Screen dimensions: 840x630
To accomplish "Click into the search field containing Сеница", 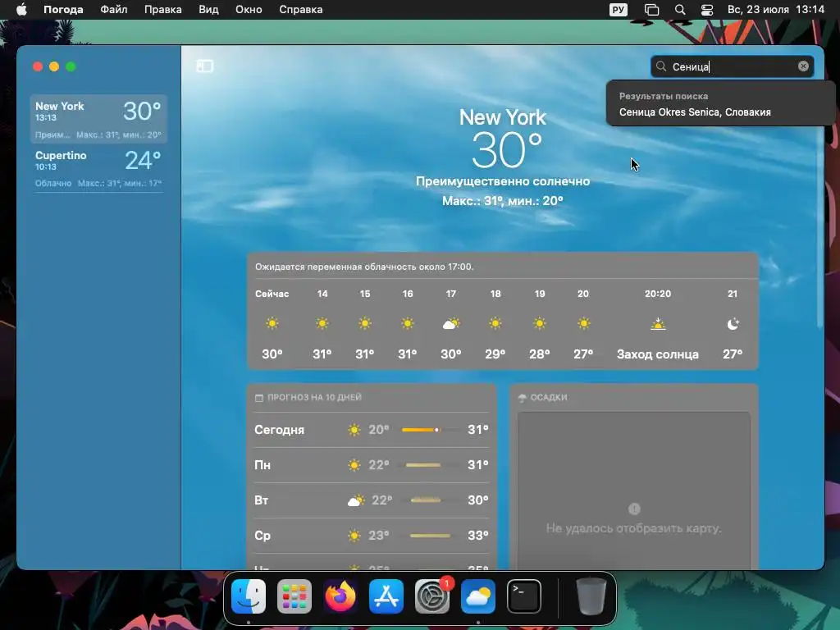I will (732, 66).
